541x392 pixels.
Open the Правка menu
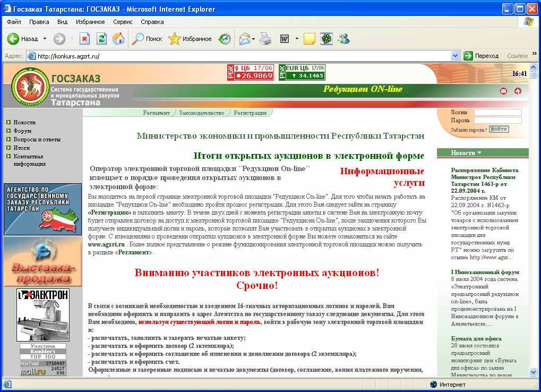[x=39, y=22]
